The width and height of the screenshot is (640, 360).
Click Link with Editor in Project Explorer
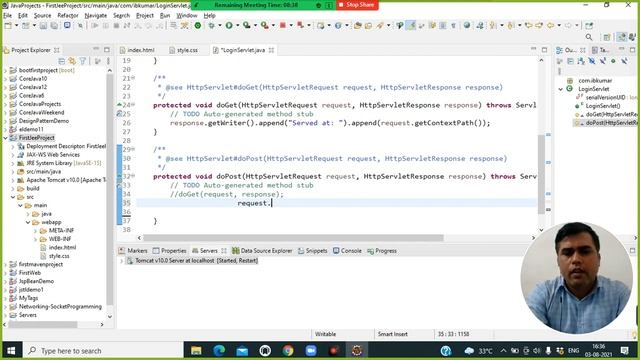point(72,61)
